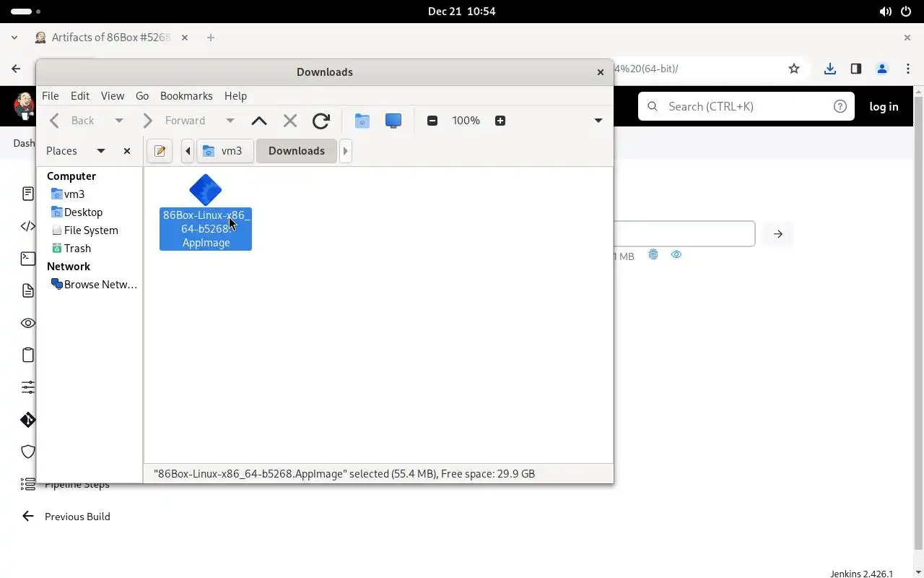
Task: Zoom in with plus icon
Action: click(x=500, y=121)
